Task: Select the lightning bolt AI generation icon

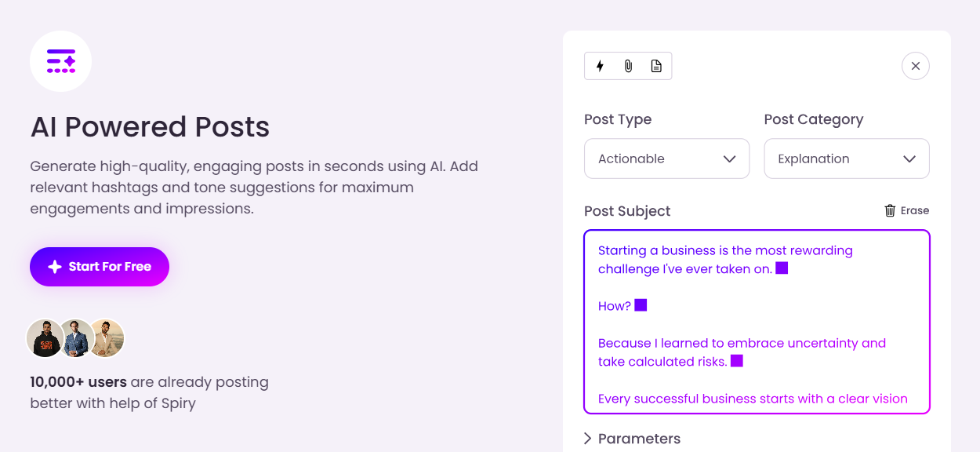Action: (x=600, y=66)
